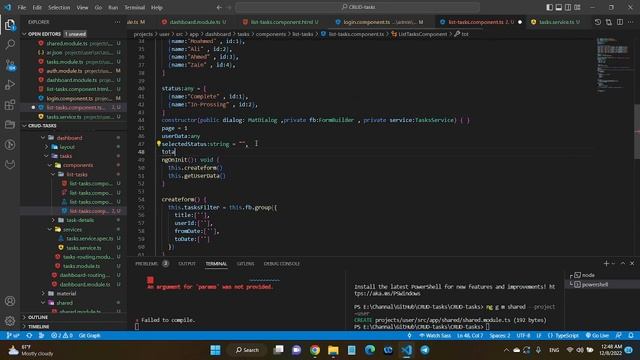Click the command center search box
640x360 pixels.
(x=358, y=7)
